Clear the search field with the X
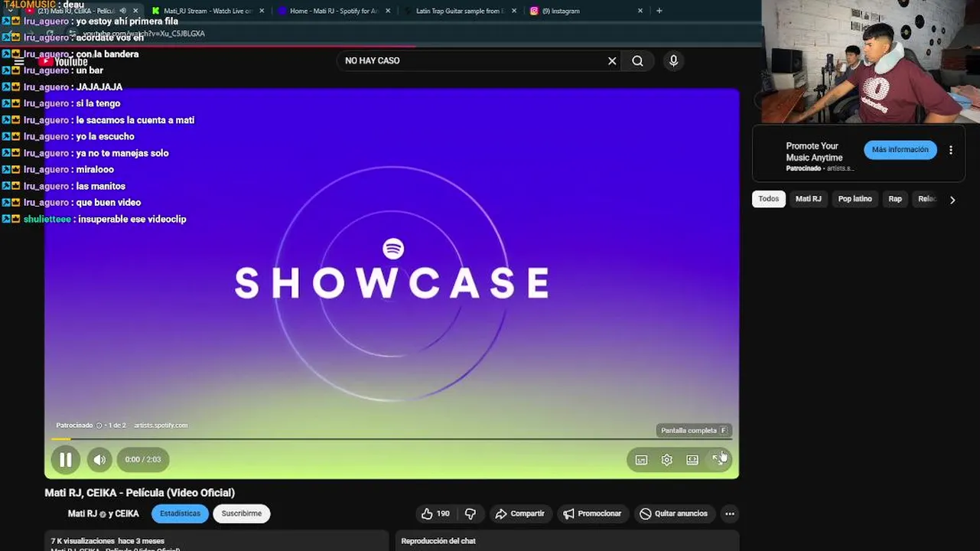The height and width of the screenshot is (551, 980). point(612,61)
